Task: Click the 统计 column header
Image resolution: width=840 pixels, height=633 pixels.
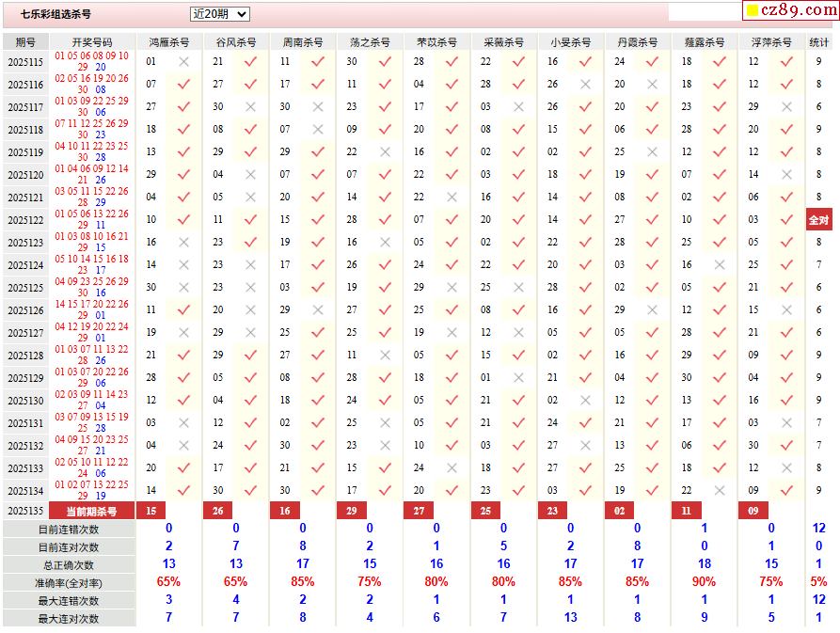Action: pos(818,42)
